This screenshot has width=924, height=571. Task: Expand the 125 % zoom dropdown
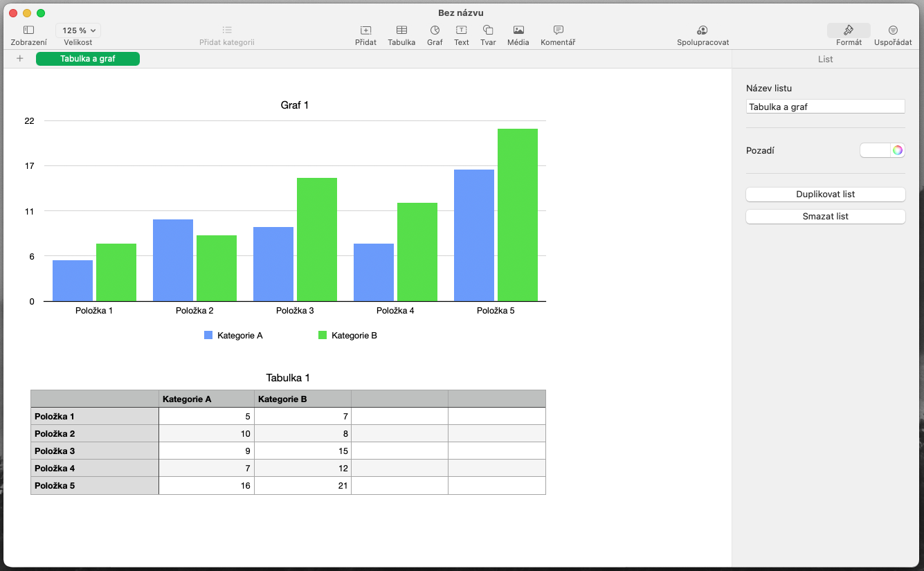(78, 30)
